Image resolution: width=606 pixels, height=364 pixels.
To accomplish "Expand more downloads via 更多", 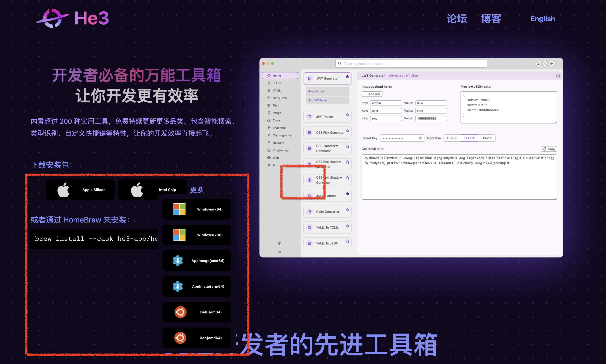I will (196, 189).
